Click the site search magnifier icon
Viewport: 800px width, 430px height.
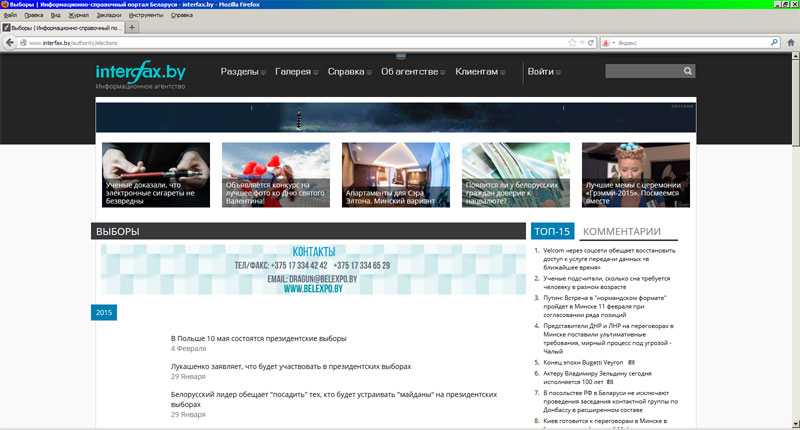(687, 72)
